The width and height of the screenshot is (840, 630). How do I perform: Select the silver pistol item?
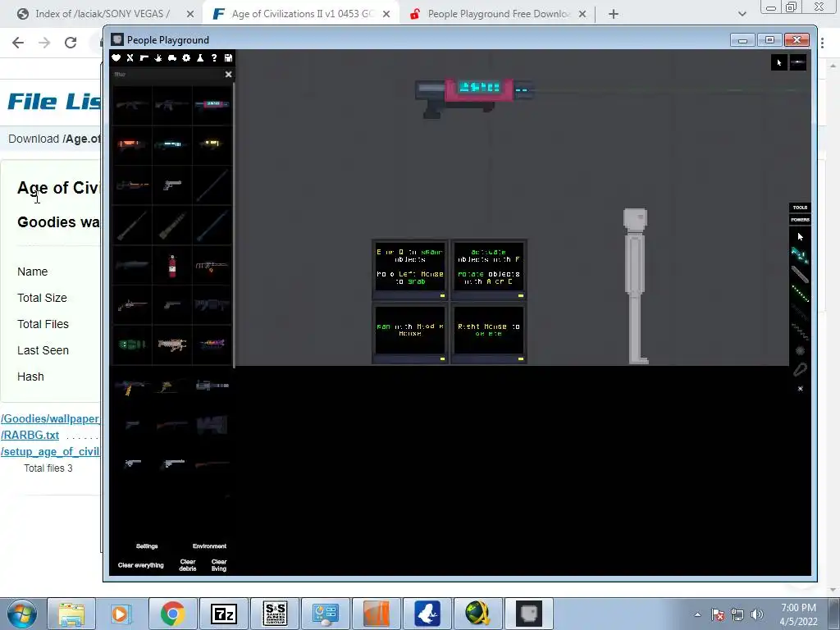click(x=172, y=185)
